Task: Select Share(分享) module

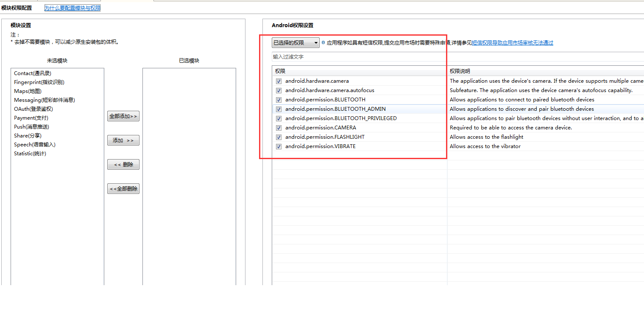Action: pyautogui.click(x=28, y=136)
